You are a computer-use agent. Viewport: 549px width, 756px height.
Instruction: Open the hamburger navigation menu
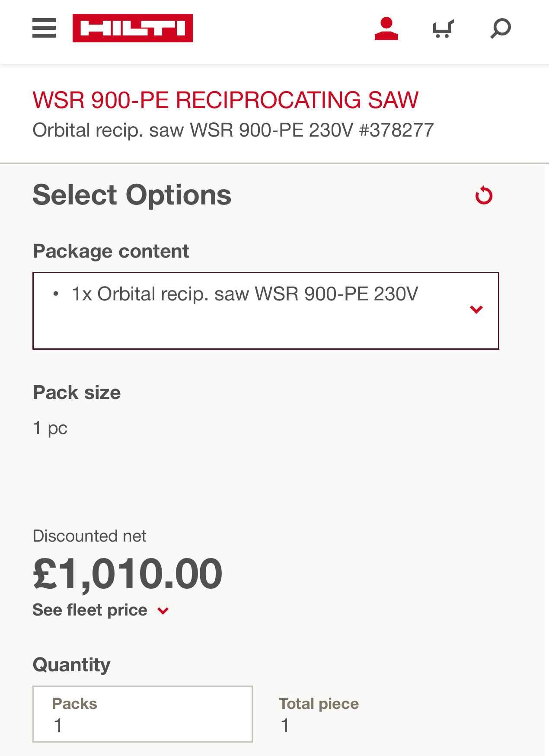tap(44, 28)
